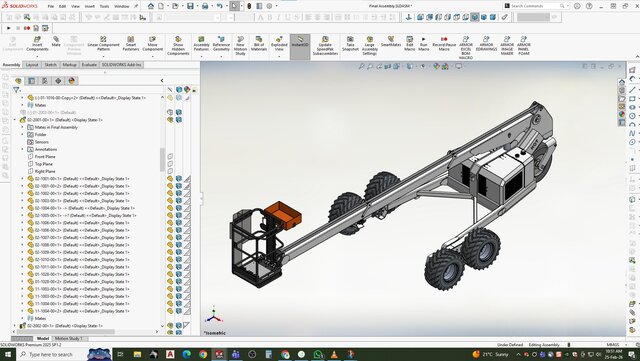Click the Smart Fasteners tool
640x361 pixels.
(131, 44)
